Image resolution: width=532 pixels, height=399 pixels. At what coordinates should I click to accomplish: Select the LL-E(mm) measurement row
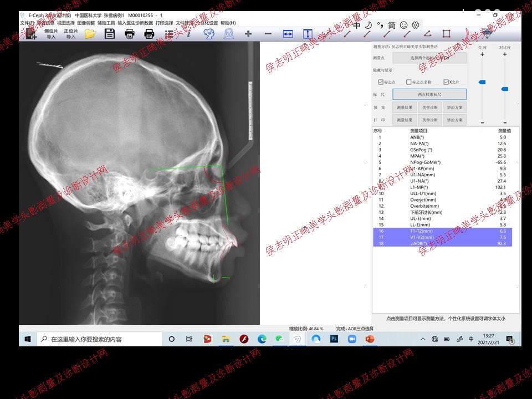[x=442, y=224]
